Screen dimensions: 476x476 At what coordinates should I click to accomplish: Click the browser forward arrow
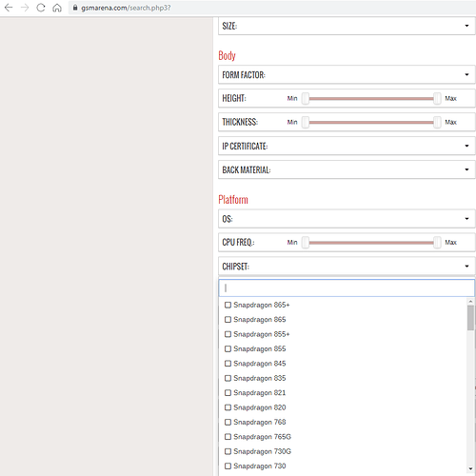click(x=25, y=8)
